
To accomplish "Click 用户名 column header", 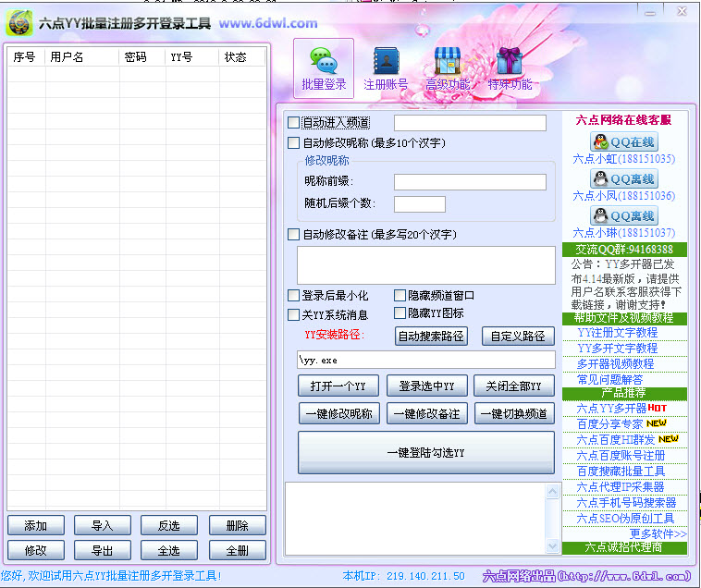I will (67, 57).
